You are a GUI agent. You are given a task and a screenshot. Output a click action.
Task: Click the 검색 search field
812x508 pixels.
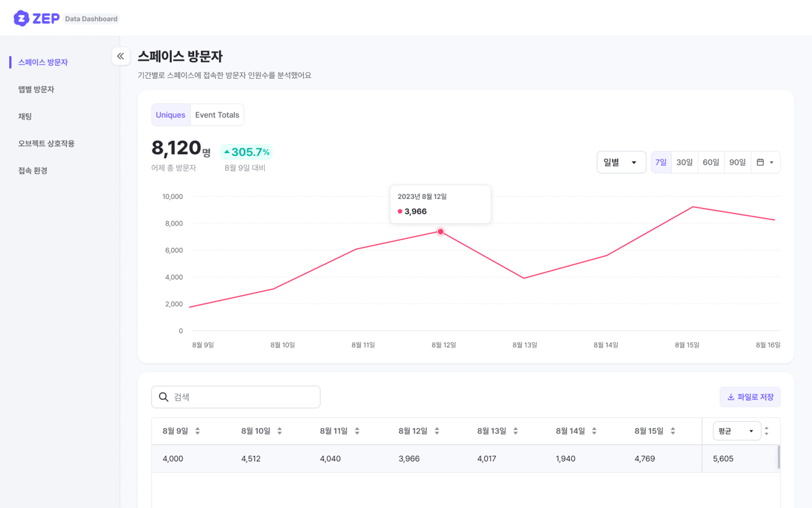(x=244, y=397)
